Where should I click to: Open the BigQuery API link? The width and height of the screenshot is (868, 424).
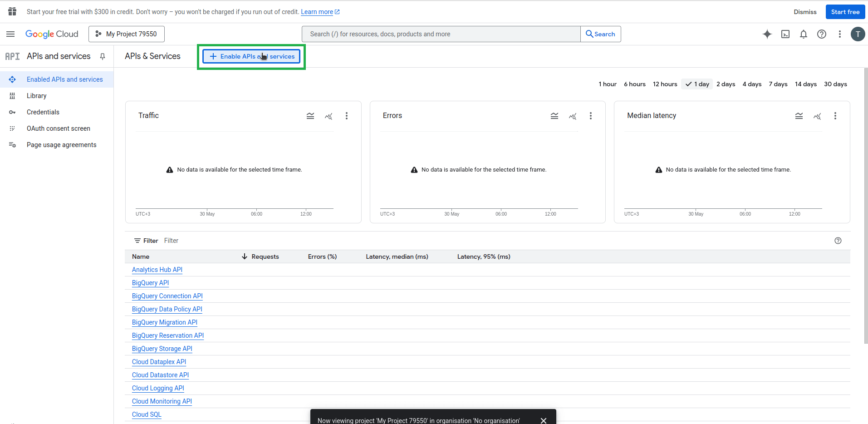(150, 283)
